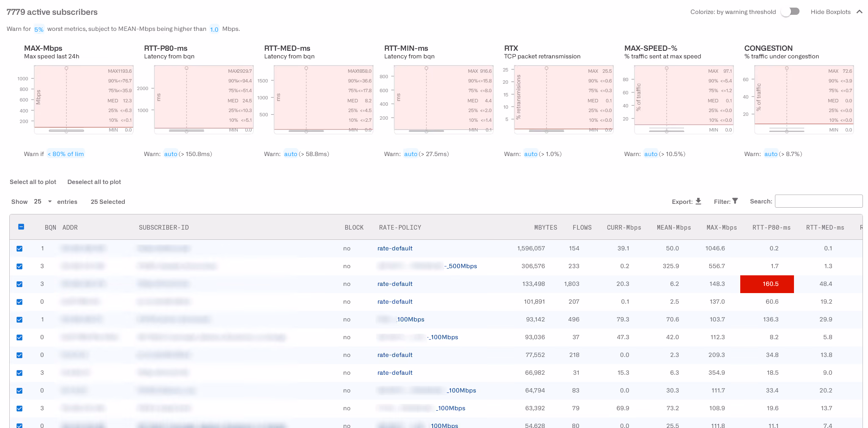Click the MAX-Mbps boxplot chart

coord(84,100)
